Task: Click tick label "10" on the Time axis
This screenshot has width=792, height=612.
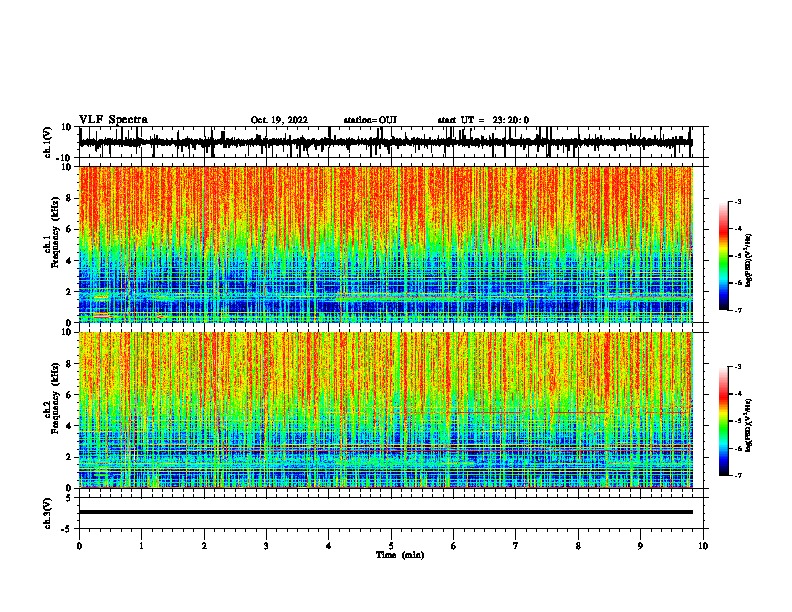Action: pos(703,546)
